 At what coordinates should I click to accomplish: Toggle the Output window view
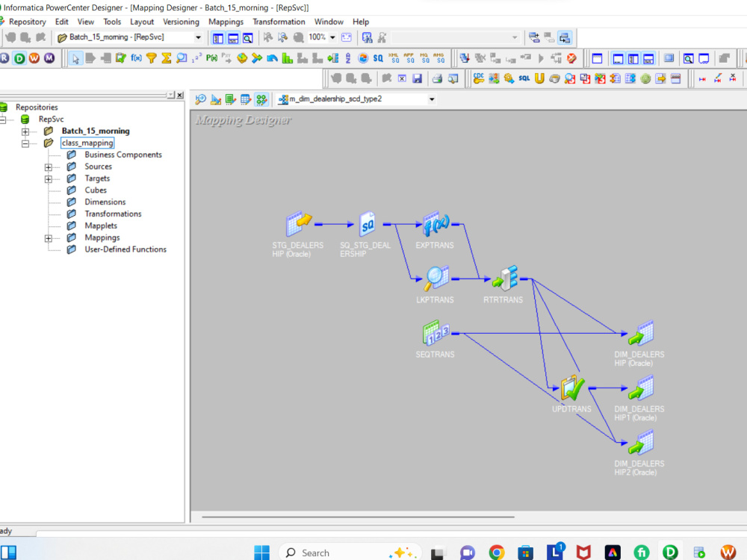point(233,38)
